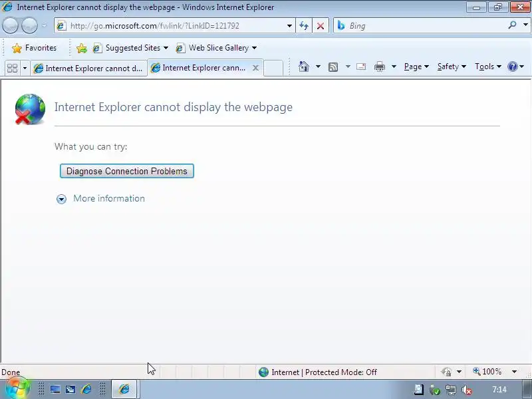Open the Tools menu
Screen dimensions: 532x399
click(488, 66)
